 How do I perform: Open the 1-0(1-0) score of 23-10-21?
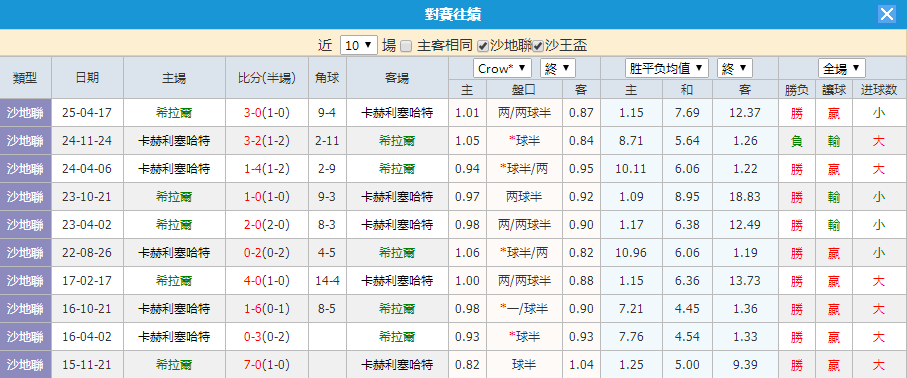[x=267, y=197]
